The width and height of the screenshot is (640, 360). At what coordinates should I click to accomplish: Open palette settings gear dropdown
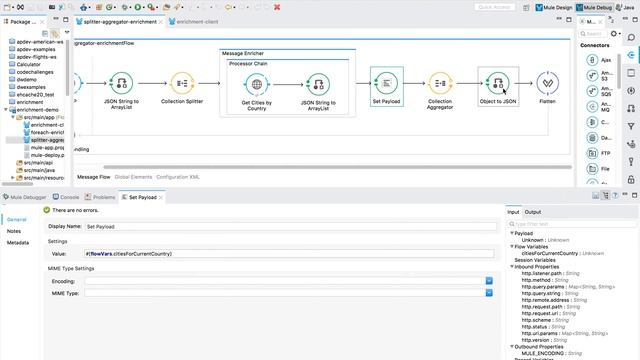click(615, 33)
